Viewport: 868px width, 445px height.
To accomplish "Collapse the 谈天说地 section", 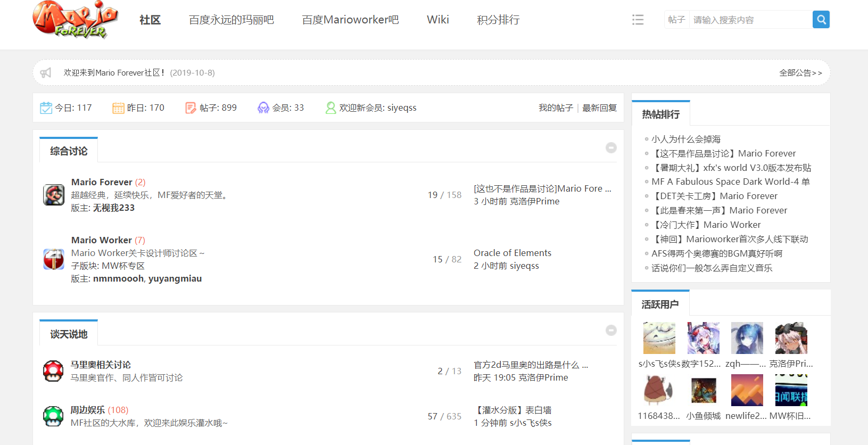I will 611,330.
